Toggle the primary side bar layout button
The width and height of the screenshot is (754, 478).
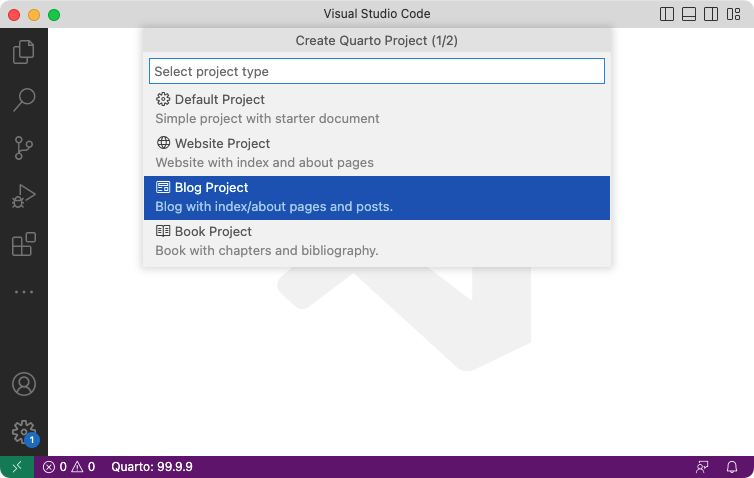click(x=667, y=14)
